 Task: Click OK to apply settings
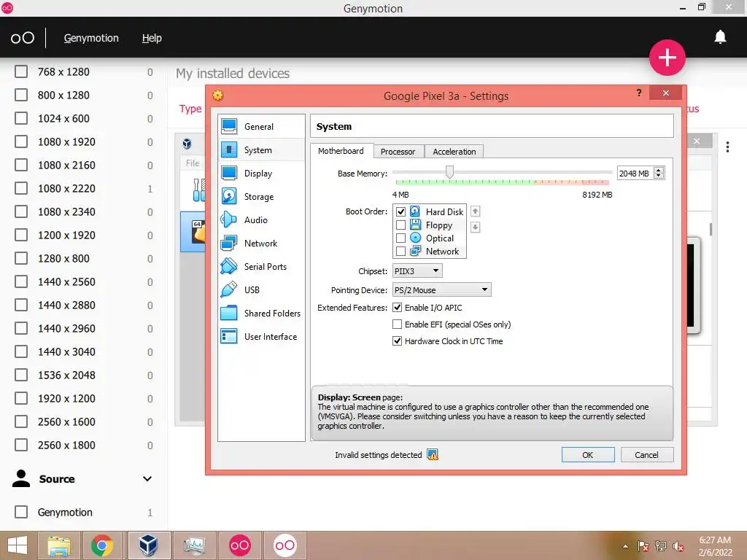tap(588, 455)
